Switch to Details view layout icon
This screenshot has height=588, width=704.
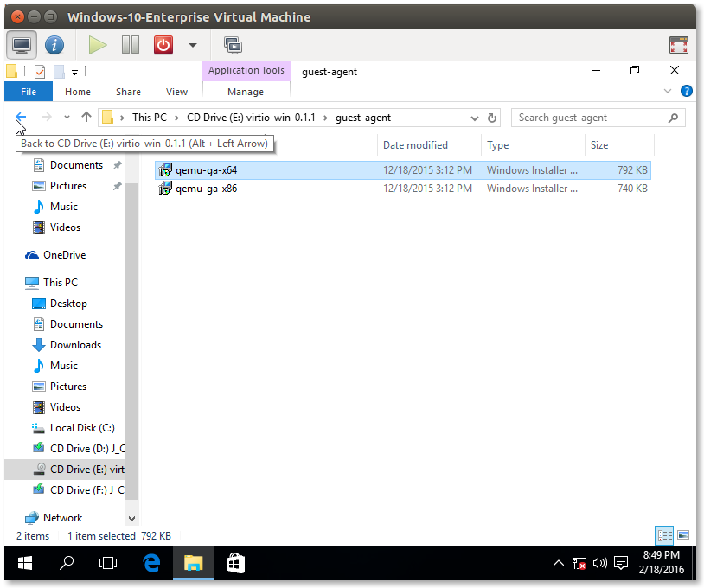[664, 535]
